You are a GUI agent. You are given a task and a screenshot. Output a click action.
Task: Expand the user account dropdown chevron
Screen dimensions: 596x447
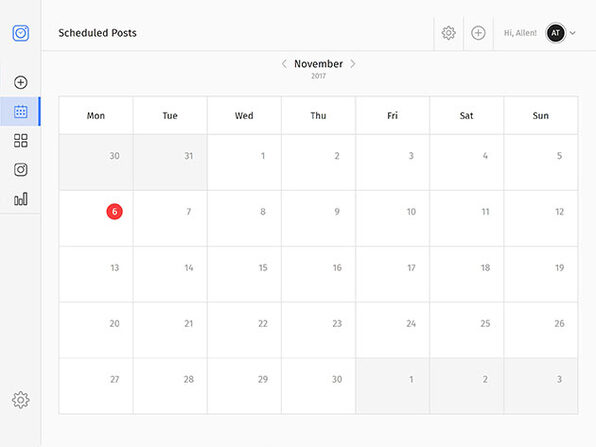(572, 33)
